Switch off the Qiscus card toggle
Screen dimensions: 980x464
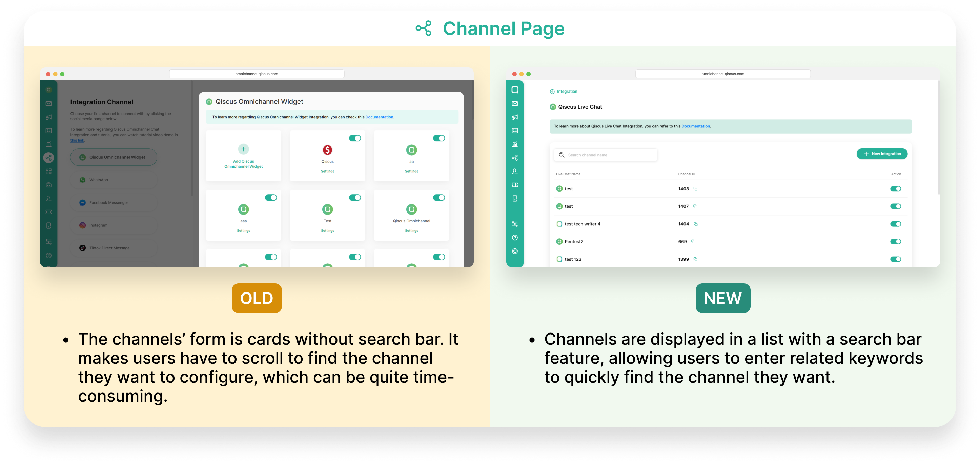tap(355, 138)
